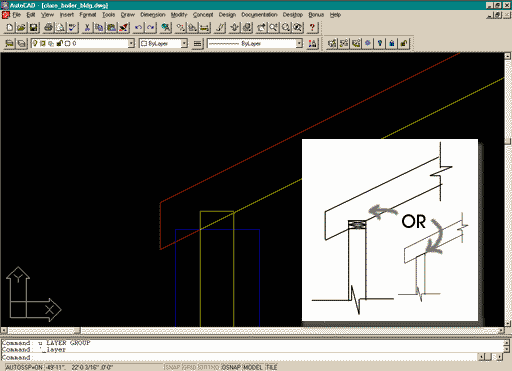Click the globe browser launch icon
The height and width of the screenshot is (371, 512).
tap(166, 28)
